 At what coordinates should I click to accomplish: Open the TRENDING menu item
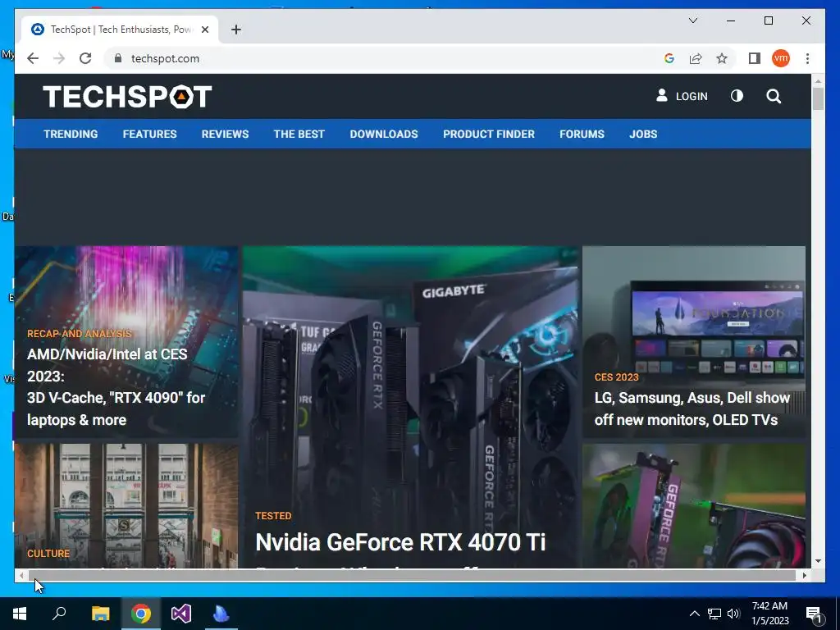pyautogui.click(x=71, y=134)
